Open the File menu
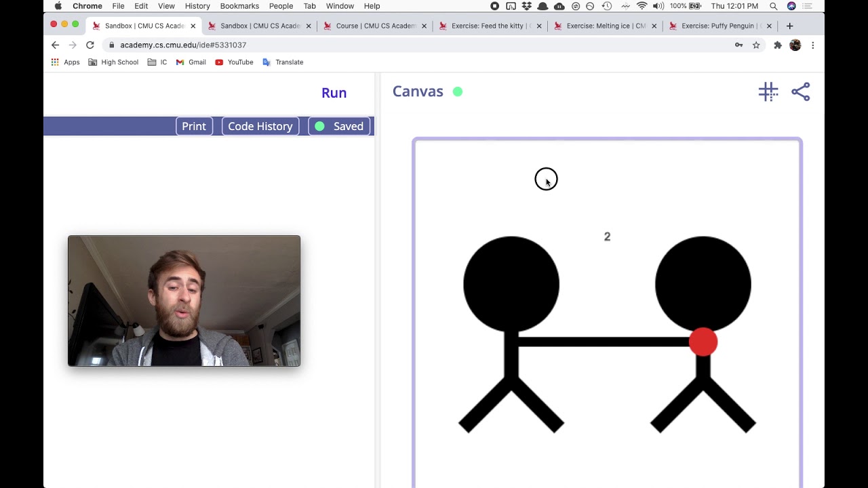868x488 pixels. tap(118, 6)
